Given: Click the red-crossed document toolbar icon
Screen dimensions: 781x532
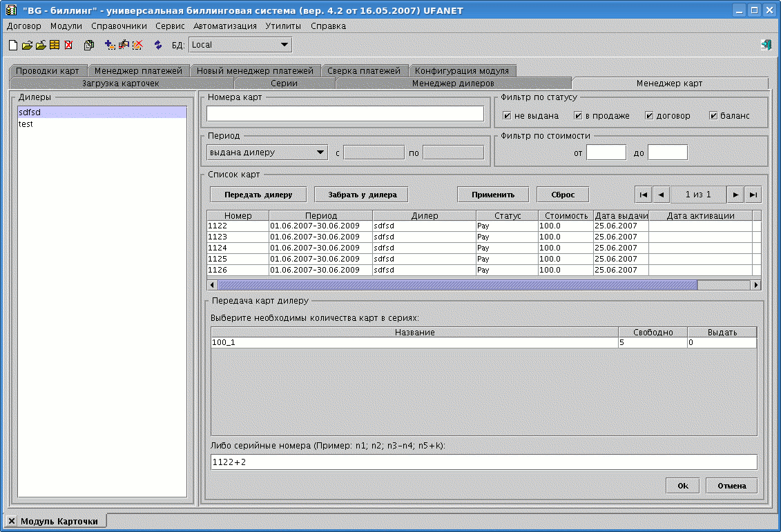Looking at the screenshot, I should (x=68, y=45).
